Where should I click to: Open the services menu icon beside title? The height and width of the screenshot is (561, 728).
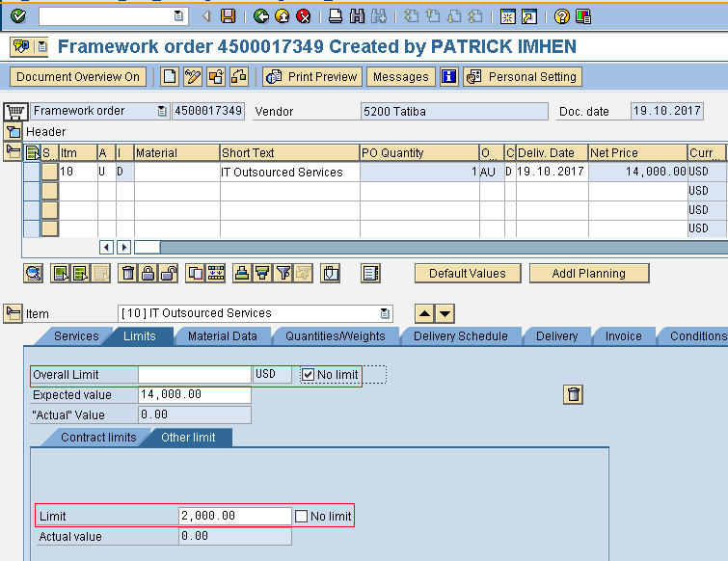point(42,46)
